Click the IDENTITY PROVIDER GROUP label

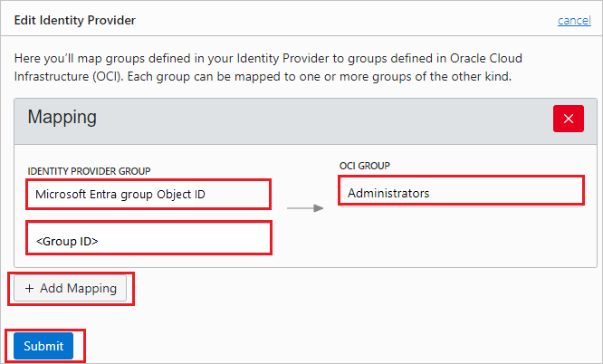point(89,171)
